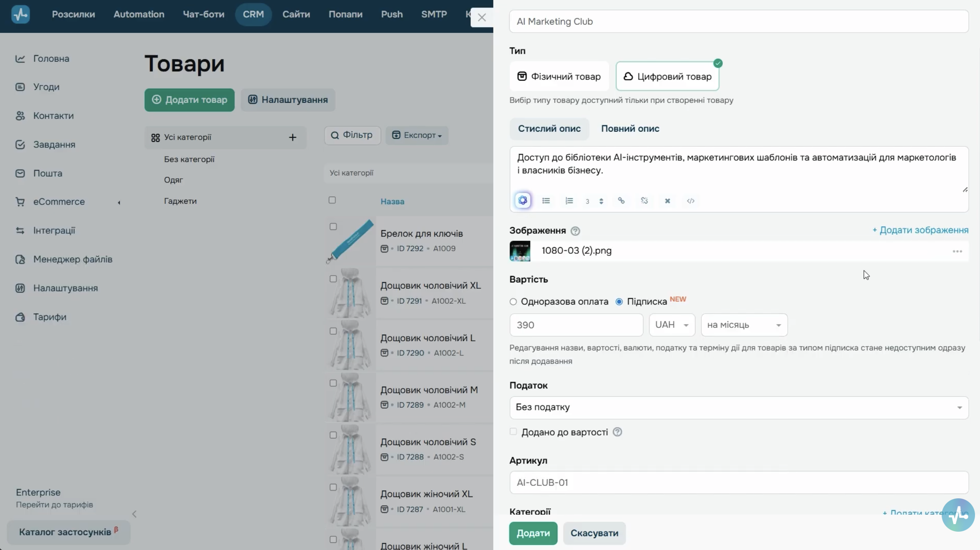The height and width of the screenshot is (550, 980).
Task: Select the Підписка radio button
Action: coord(619,302)
